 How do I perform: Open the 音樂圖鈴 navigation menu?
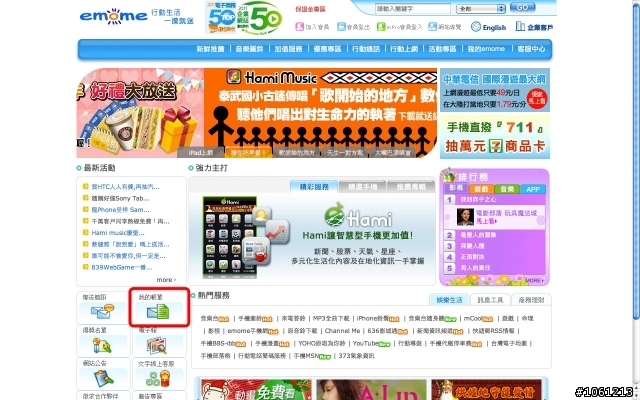click(249, 49)
